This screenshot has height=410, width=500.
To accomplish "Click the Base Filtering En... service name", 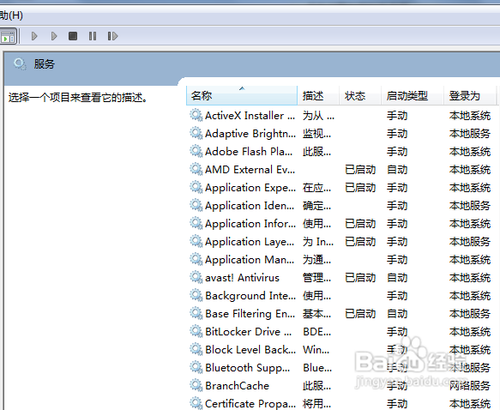I will 250,314.
